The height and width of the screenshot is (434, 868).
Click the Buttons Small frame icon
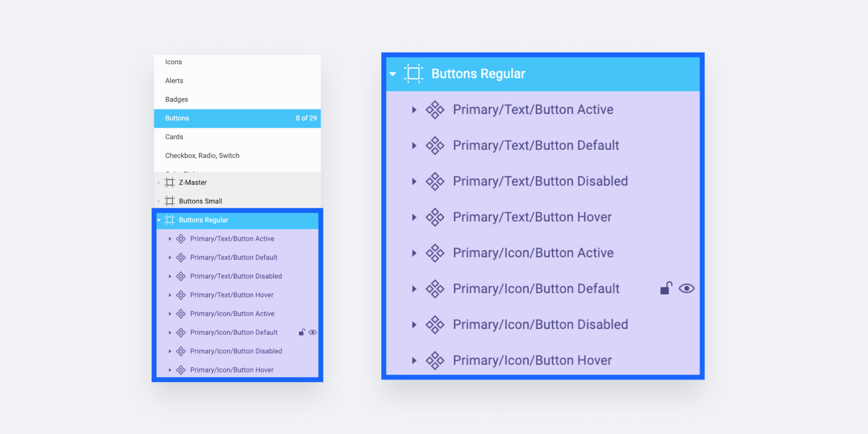pyautogui.click(x=169, y=201)
